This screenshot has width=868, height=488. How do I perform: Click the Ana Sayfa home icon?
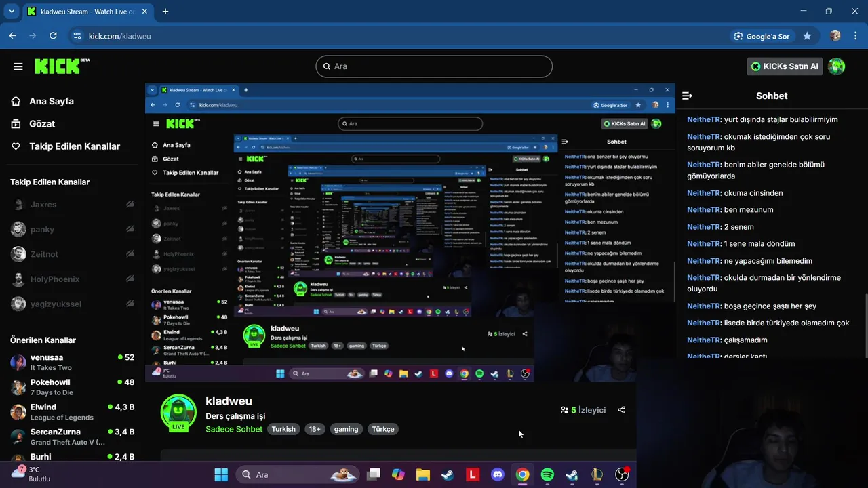tap(16, 101)
